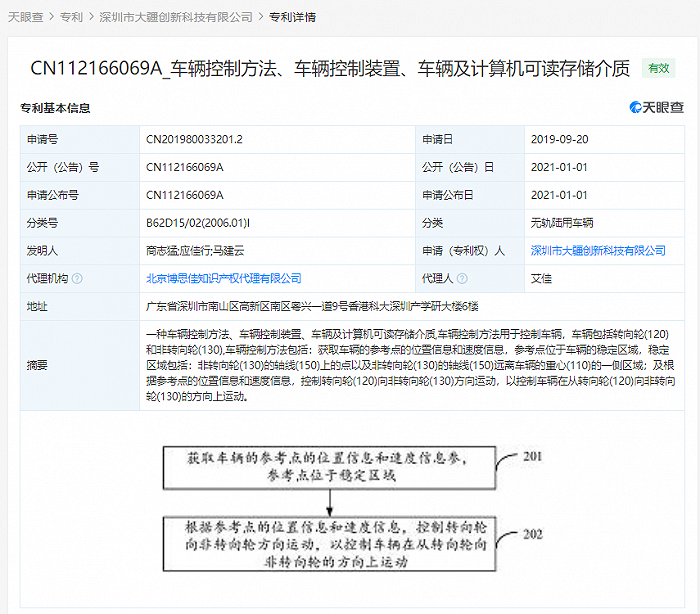The image size is (700, 614).
Task: Click the 发明人 label cell
Action: click(80, 251)
